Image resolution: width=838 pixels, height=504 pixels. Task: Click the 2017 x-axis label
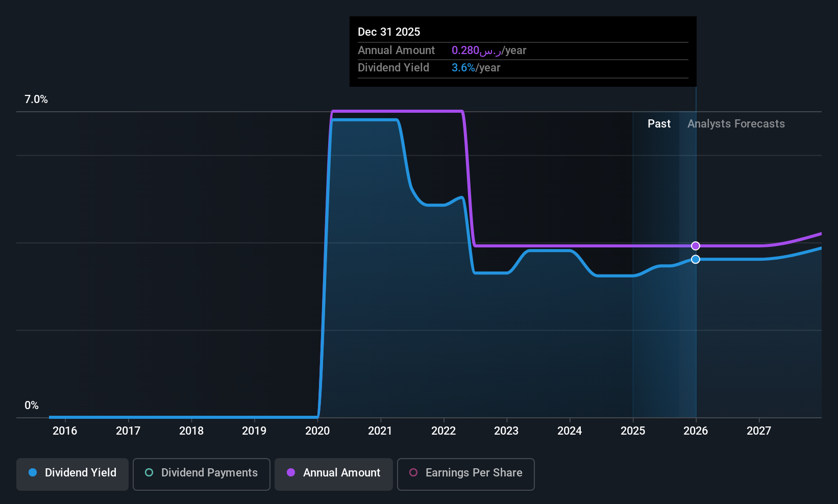coord(128,431)
